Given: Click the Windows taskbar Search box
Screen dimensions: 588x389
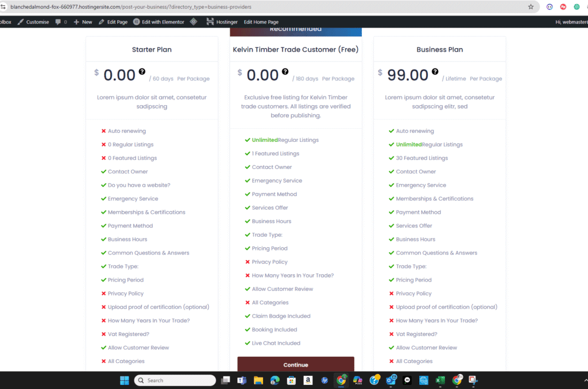Looking at the screenshot, I should click(175, 380).
